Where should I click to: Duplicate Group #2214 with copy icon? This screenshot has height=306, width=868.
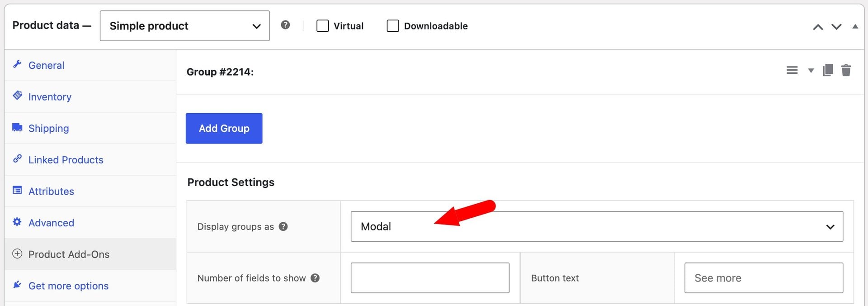828,70
